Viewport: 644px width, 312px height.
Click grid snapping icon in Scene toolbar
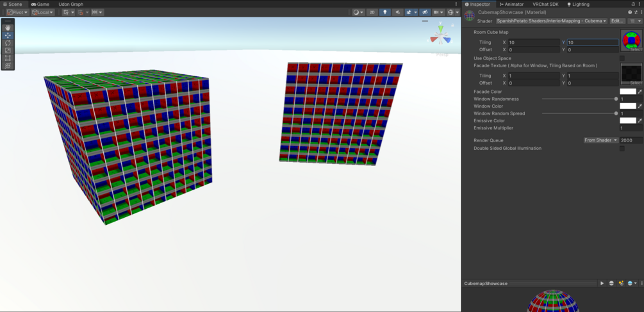pyautogui.click(x=66, y=12)
